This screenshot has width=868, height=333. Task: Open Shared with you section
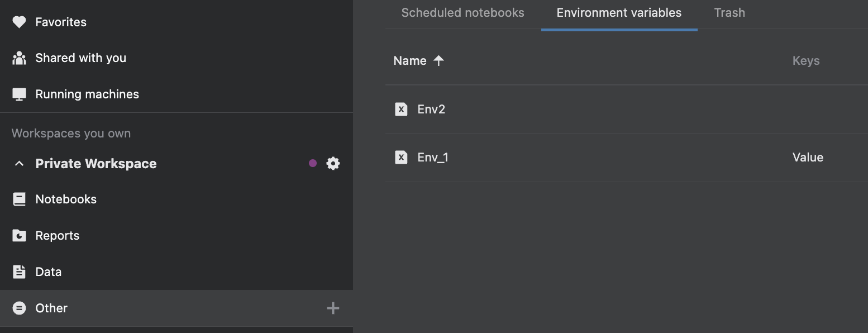81,58
